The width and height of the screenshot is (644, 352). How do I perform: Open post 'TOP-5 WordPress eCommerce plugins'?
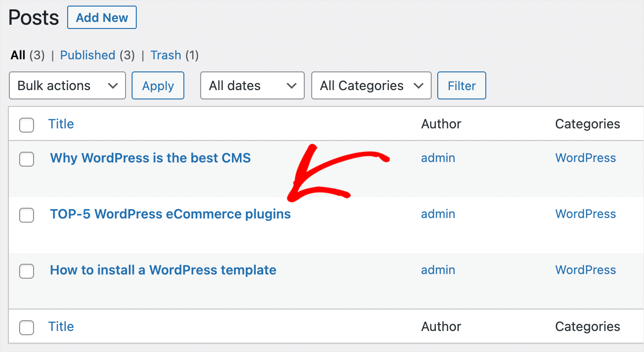(170, 214)
